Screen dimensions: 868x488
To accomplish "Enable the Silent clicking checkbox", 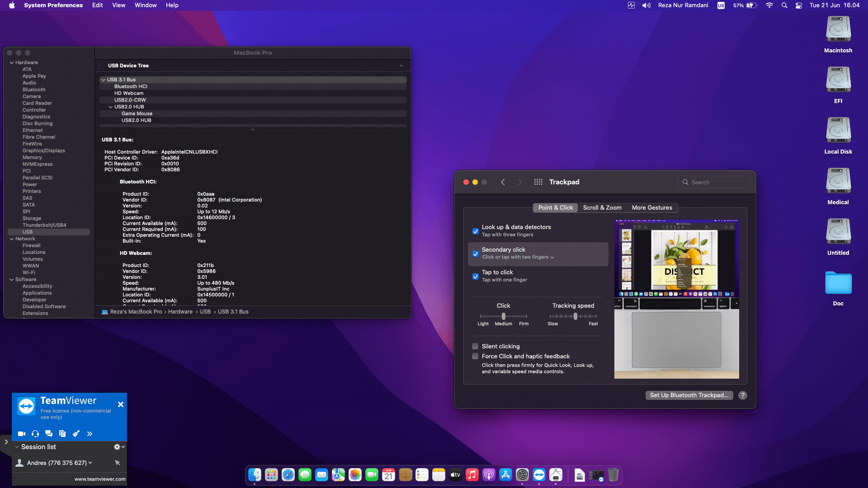I will 475,347.
